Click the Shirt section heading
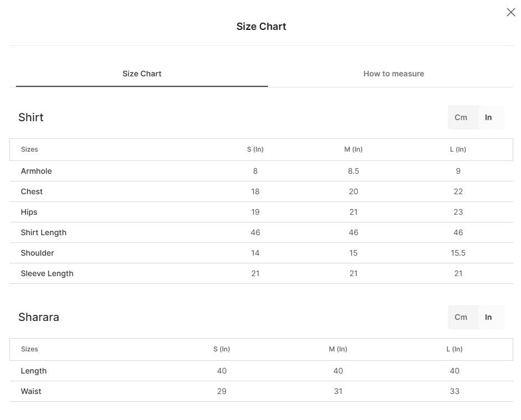521x420 pixels. click(31, 117)
